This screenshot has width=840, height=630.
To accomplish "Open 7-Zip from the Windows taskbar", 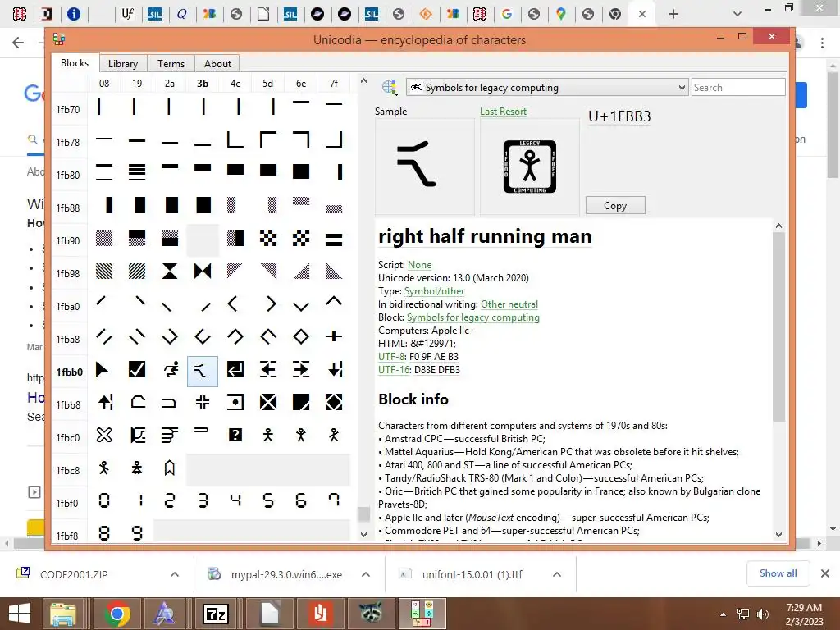I will pyautogui.click(x=216, y=614).
